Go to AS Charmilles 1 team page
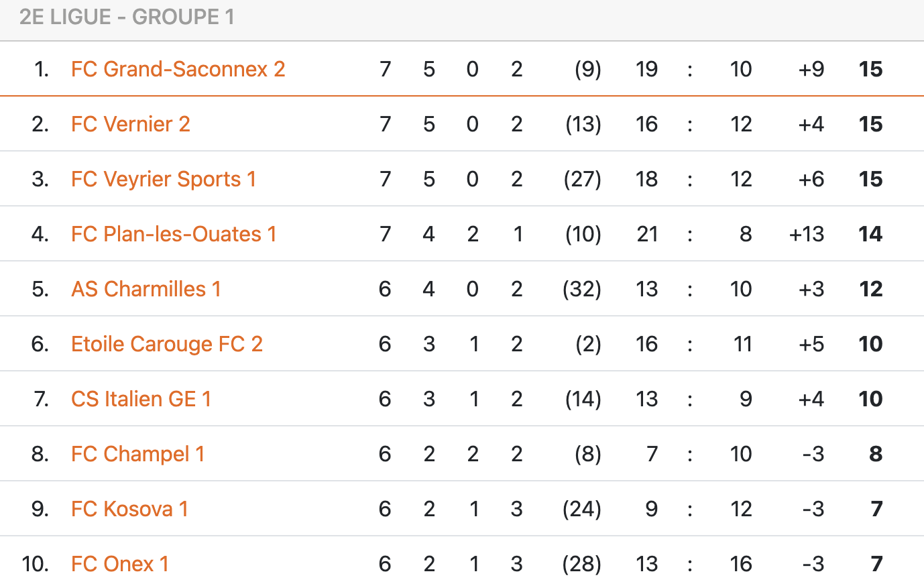This screenshot has width=924, height=586. (x=146, y=289)
